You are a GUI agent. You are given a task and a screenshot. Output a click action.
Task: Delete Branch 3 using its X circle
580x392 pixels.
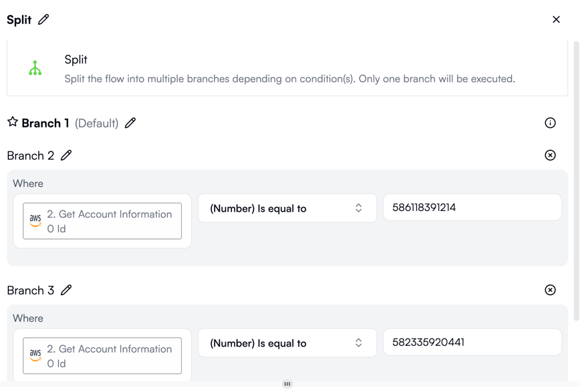point(550,290)
